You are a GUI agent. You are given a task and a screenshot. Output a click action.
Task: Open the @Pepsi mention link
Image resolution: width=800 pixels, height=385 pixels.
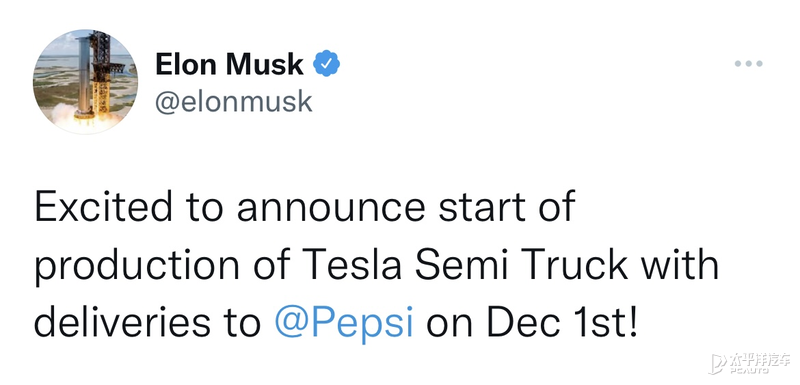click(x=344, y=323)
